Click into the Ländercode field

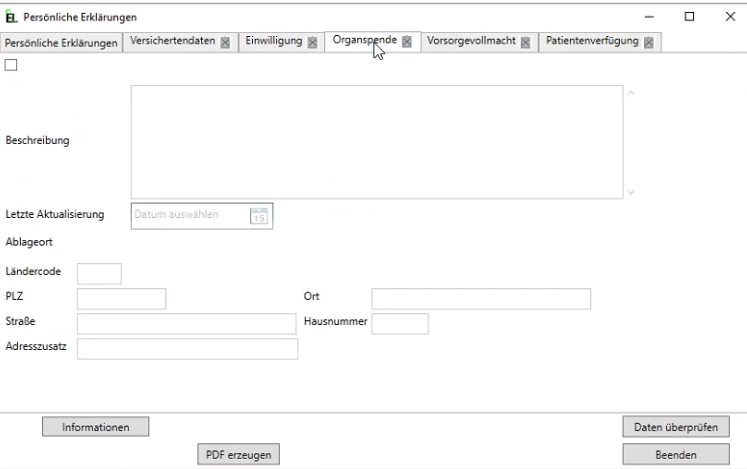point(99,274)
